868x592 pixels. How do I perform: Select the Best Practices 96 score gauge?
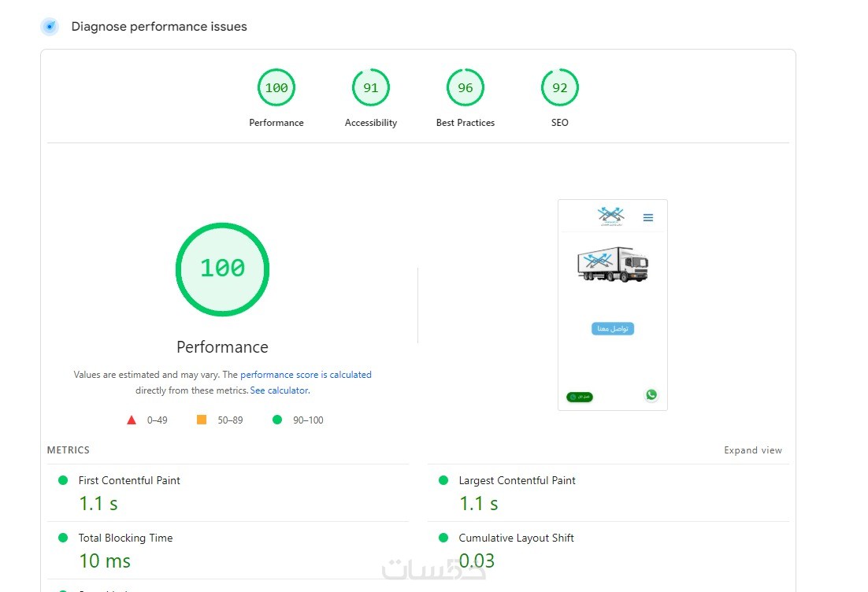pos(466,87)
